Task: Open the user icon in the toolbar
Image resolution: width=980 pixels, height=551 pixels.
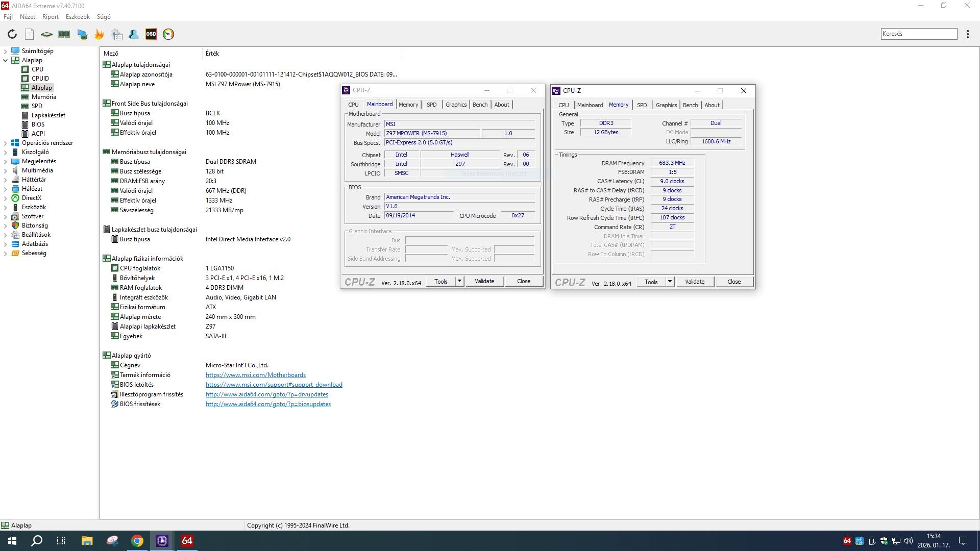Action: click(x=134, y=34)
